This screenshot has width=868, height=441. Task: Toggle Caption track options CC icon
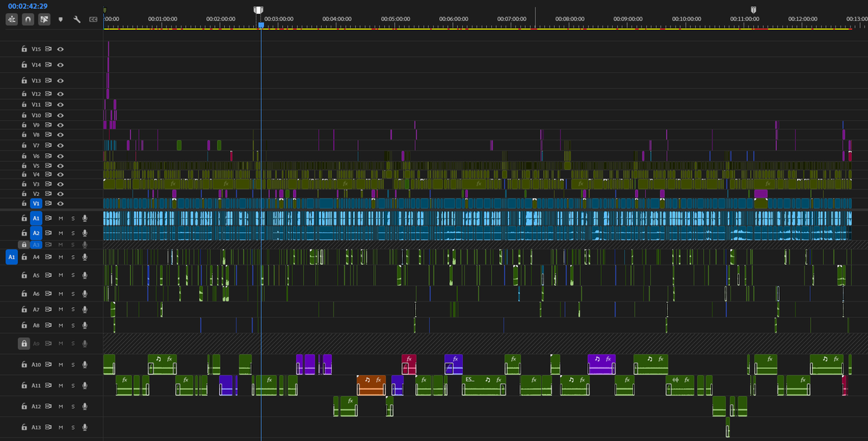[93, 20]
